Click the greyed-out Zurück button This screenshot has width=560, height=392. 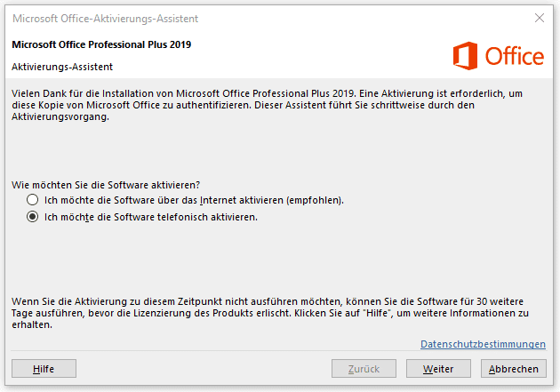pos(364,368)
